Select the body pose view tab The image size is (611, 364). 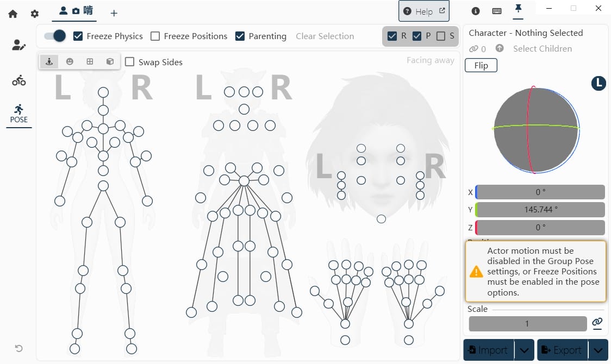click(49, 61)
